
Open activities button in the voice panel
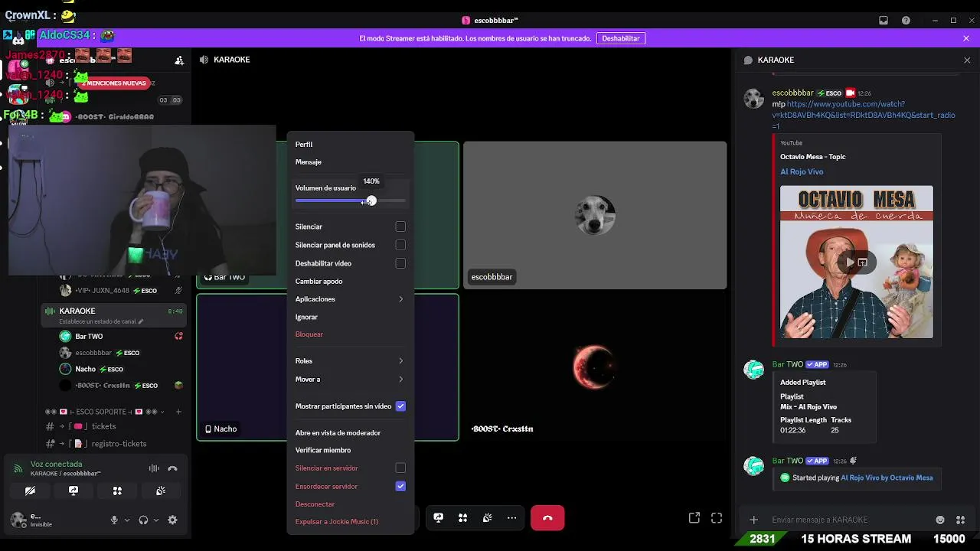[x=117, y=491]
